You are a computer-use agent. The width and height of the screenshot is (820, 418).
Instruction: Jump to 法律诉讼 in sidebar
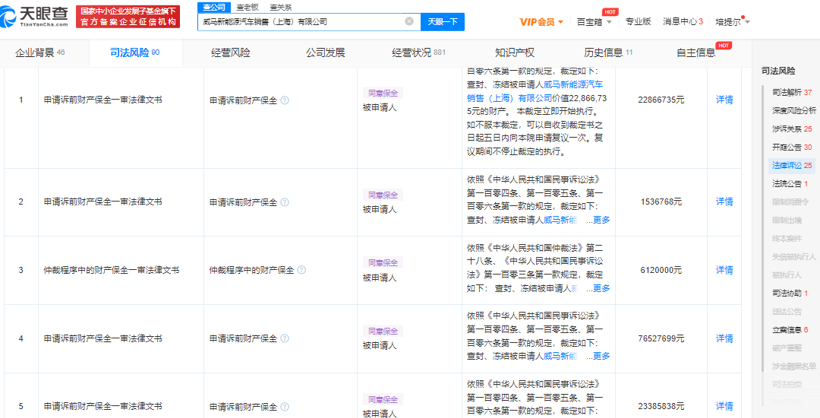792,165
